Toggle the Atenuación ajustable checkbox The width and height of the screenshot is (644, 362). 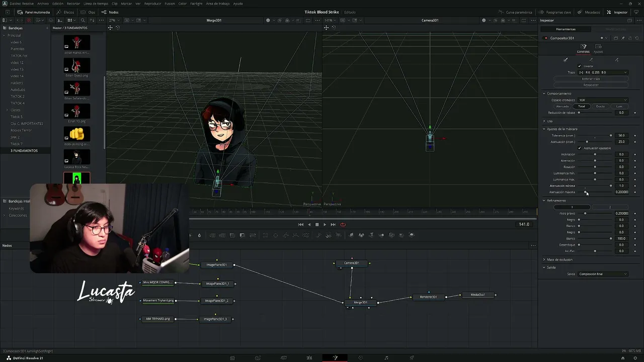(580, 148)
